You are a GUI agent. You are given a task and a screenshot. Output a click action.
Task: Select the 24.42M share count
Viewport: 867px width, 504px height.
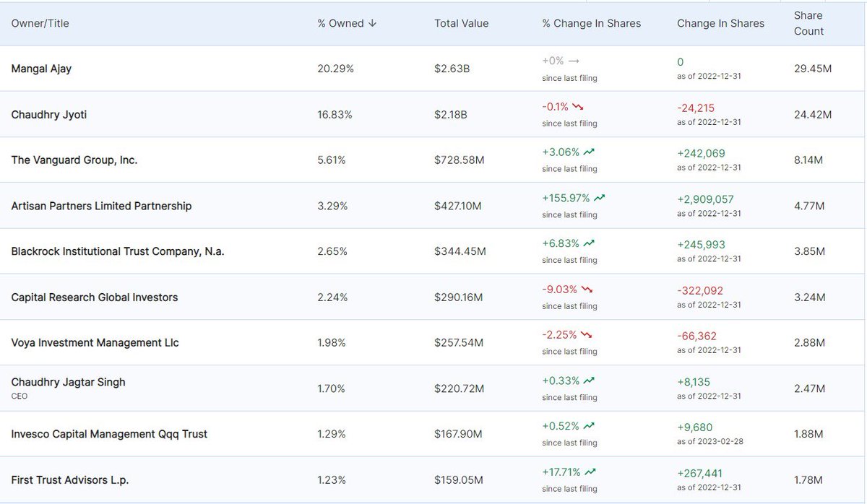click(x=812, y=114)
